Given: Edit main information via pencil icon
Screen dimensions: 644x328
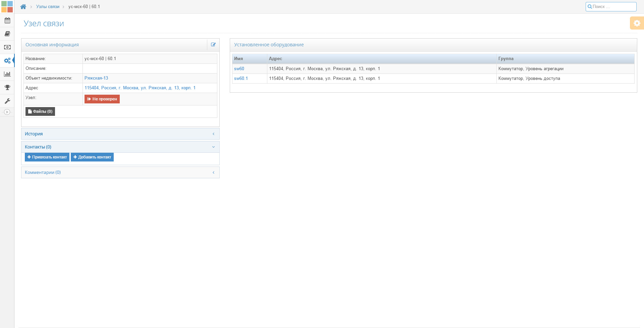Looking at the screenshot, I should [213, 45].
